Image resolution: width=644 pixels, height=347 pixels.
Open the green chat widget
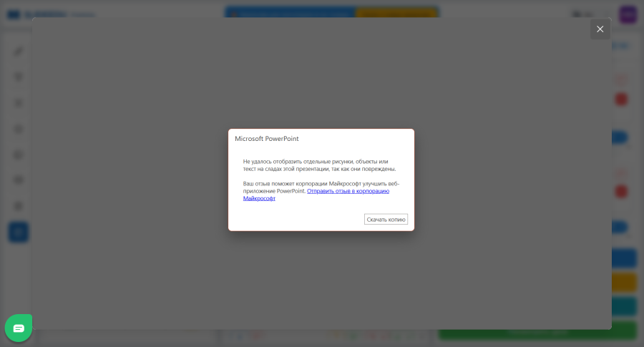19,328
